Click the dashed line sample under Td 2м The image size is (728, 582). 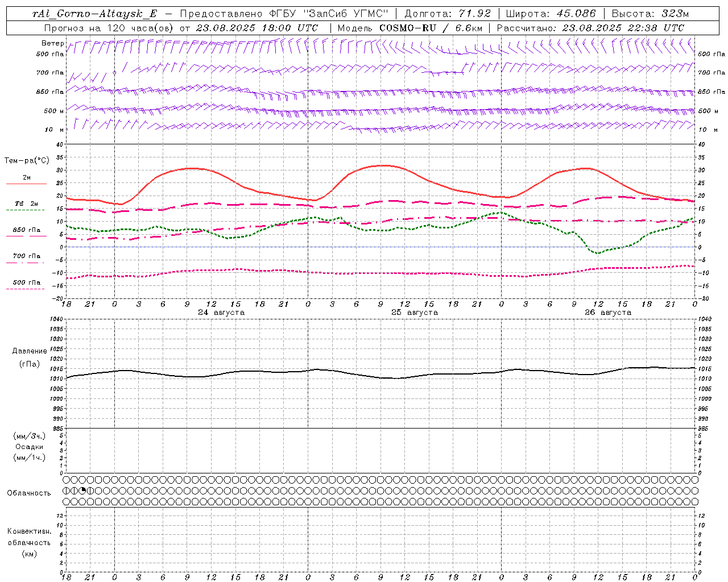[26, 210]
